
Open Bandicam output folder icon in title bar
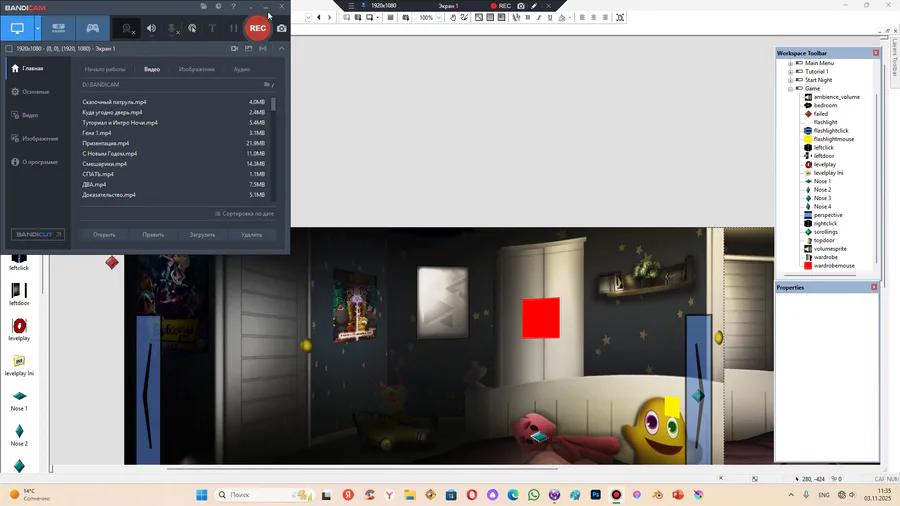coord(204,6)
